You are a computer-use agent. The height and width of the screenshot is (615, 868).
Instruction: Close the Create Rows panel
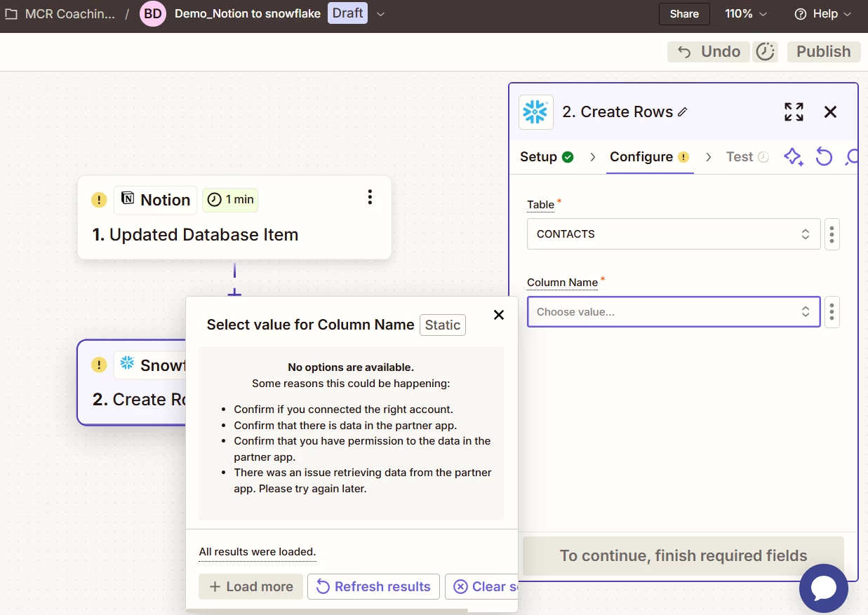coord(831,111)
